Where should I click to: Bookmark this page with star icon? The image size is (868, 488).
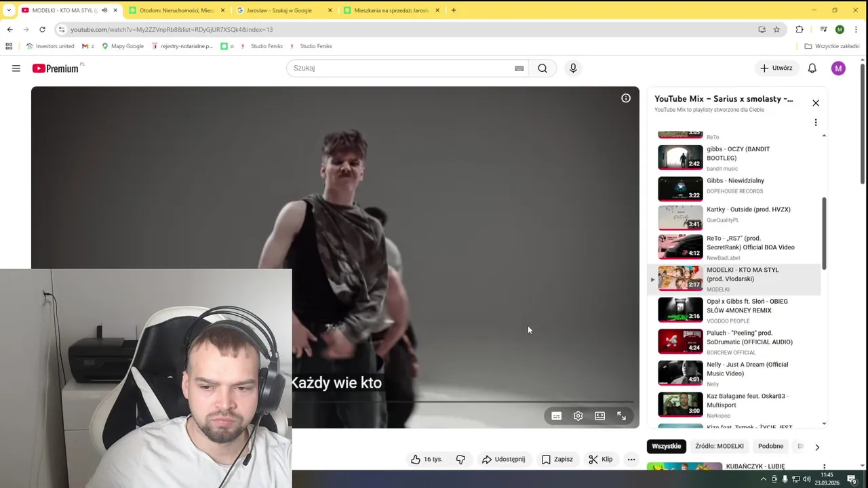coord(776,30)
